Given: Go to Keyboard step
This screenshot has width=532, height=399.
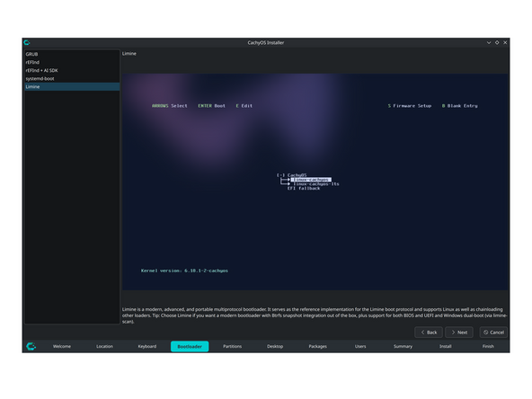Looking at the screenshot, I should point(147,346).
